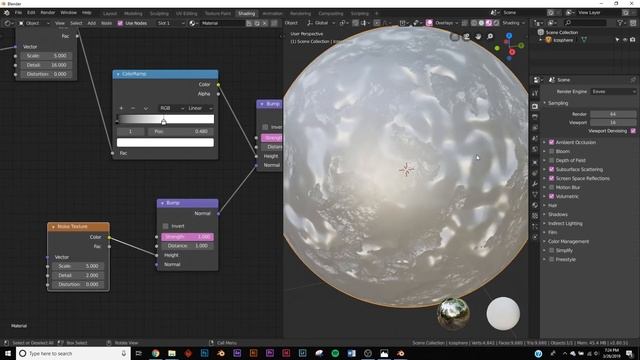
Task: Open the viewport Object menu
Action: pos(291,23)
